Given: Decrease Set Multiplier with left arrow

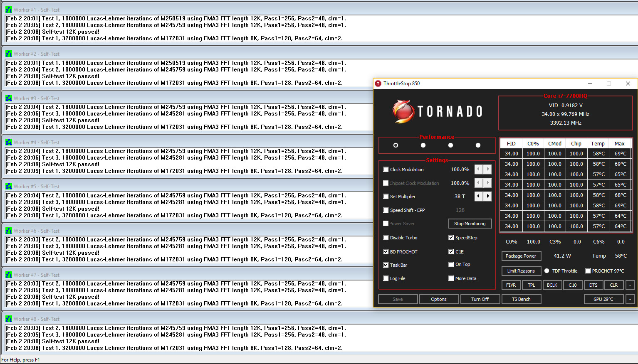Looking at the screenshot, I should click(478, 196).
